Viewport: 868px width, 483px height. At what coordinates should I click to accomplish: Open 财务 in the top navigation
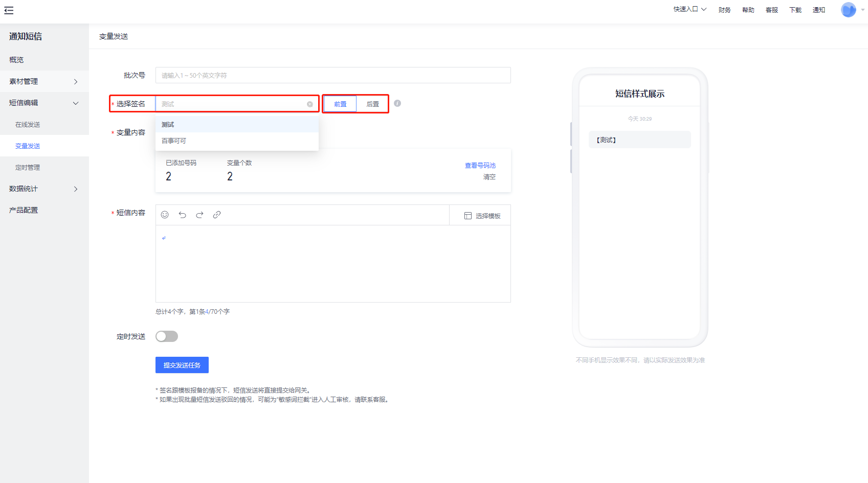[x=724, y=10]
